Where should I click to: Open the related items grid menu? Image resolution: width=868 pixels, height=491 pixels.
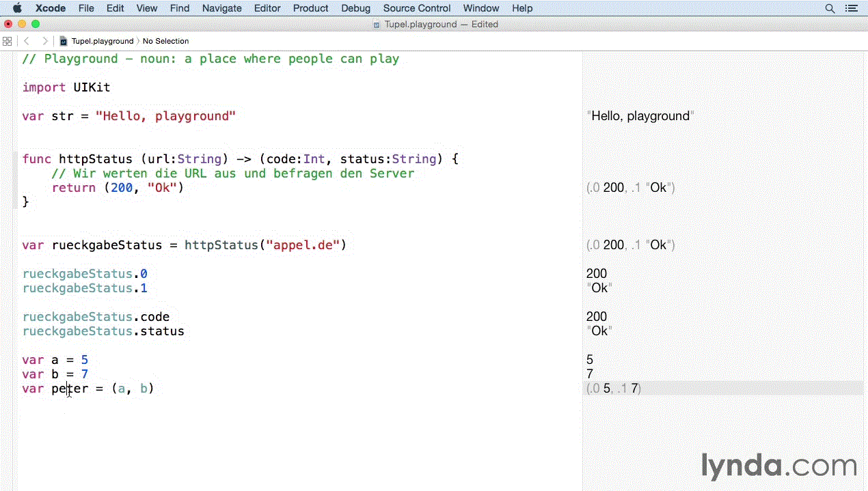tap(8, 41)
